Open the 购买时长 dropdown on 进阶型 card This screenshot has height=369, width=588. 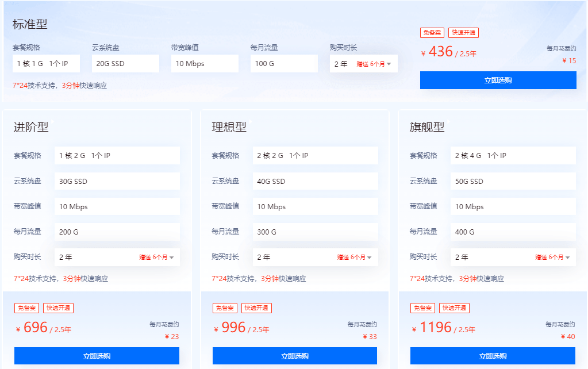tap(117, 257)
